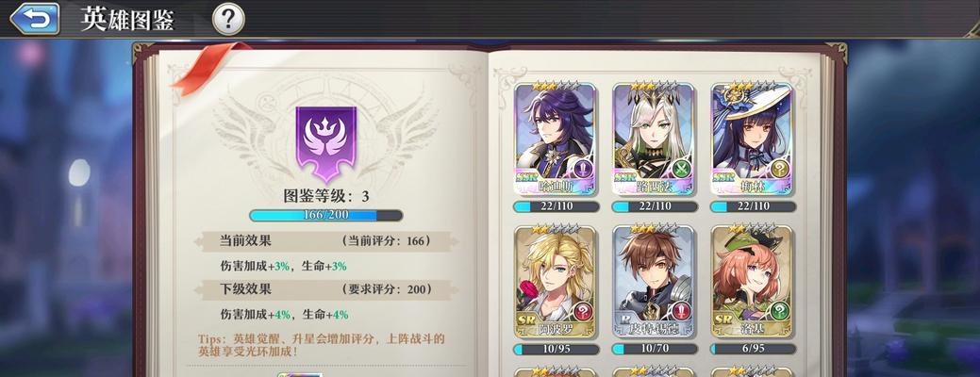Click the 166/200 codex level progress bar
The image size is (980, 377).
tap(325, 215)
